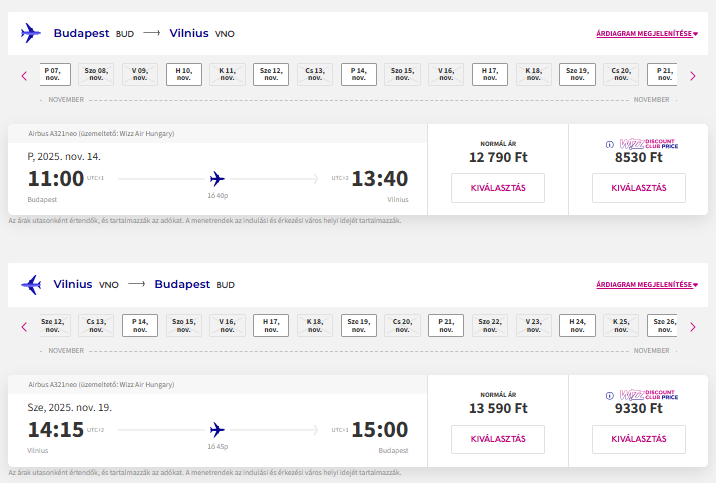Click the outbound flight airplane icon near Budapest
Screen dimensions: 716x483
point(31,33)
